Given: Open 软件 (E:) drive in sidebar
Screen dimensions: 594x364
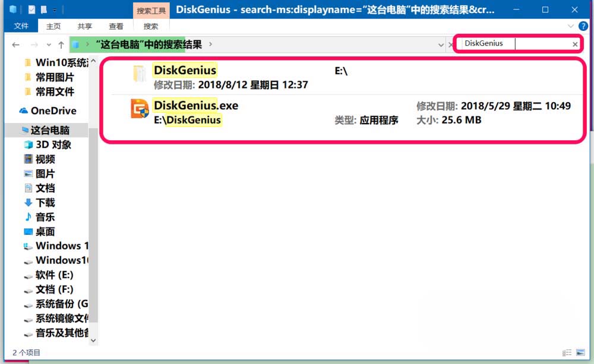Looking at the screenshot, I should pyautogui.click(x=54, y=275).
